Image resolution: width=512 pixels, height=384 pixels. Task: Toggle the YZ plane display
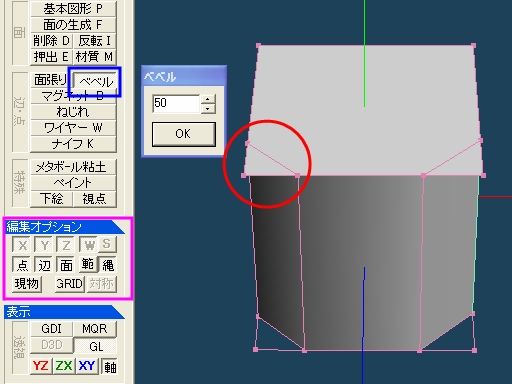pos(41,366)
